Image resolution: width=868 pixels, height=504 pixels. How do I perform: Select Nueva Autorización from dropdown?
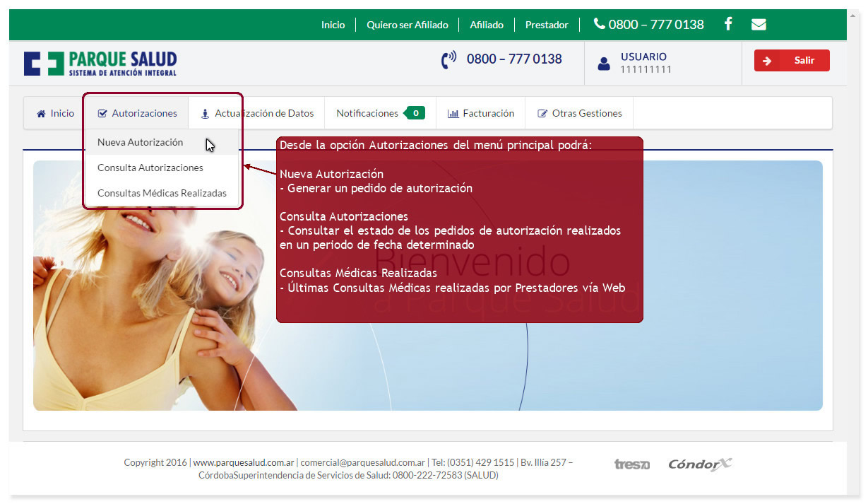(162, 142)
